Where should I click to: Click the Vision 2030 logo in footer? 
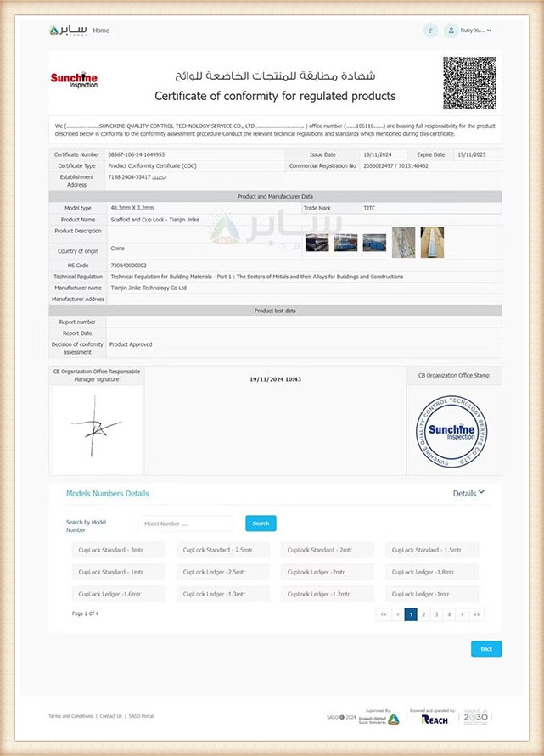[x=475, y=717]
